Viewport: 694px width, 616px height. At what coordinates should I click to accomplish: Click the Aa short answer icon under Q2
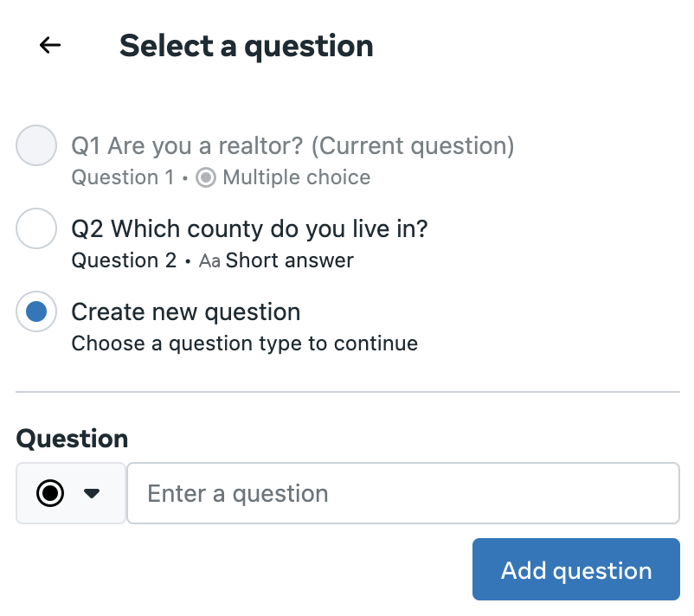209,260
